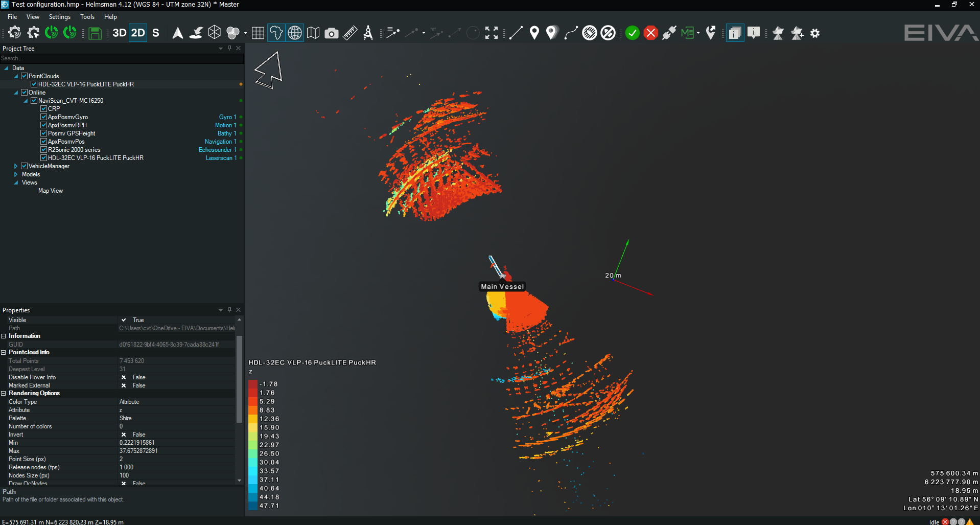The image size is (980, 525).
Task: Select the divider compass tool
Action: [x=368, y=33]
